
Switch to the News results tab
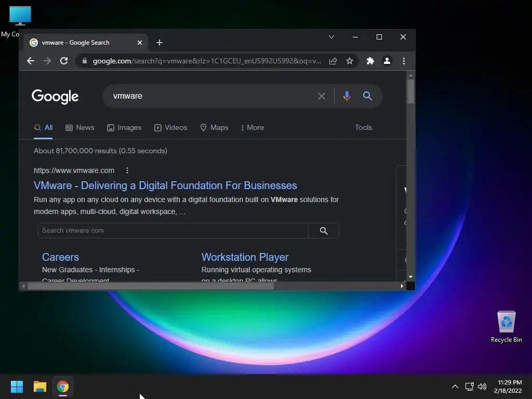79,128
